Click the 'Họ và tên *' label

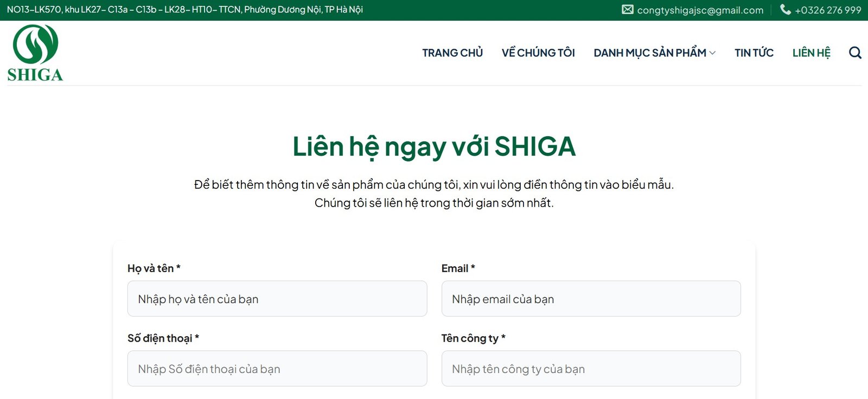click(x=154, y=268)
